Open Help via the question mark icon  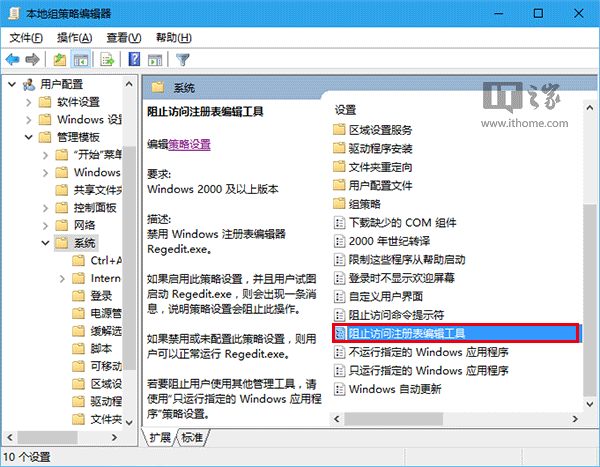click(x=135, y=59)
